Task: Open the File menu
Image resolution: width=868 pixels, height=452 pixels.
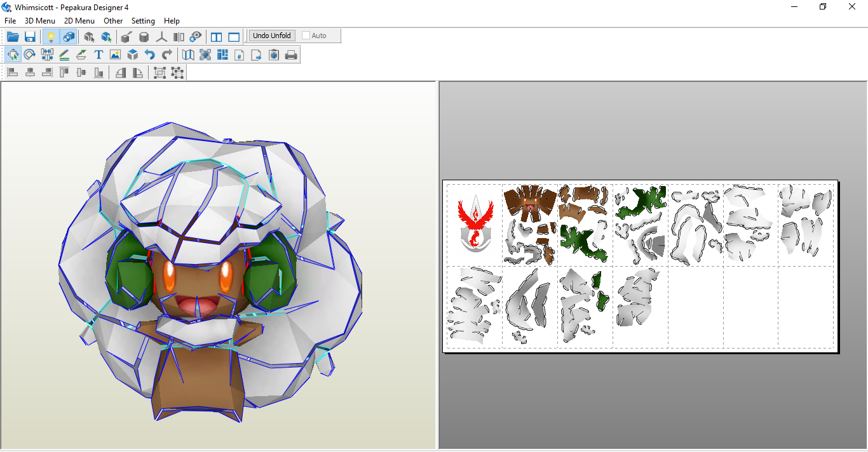Action: (x=10, y=21)
